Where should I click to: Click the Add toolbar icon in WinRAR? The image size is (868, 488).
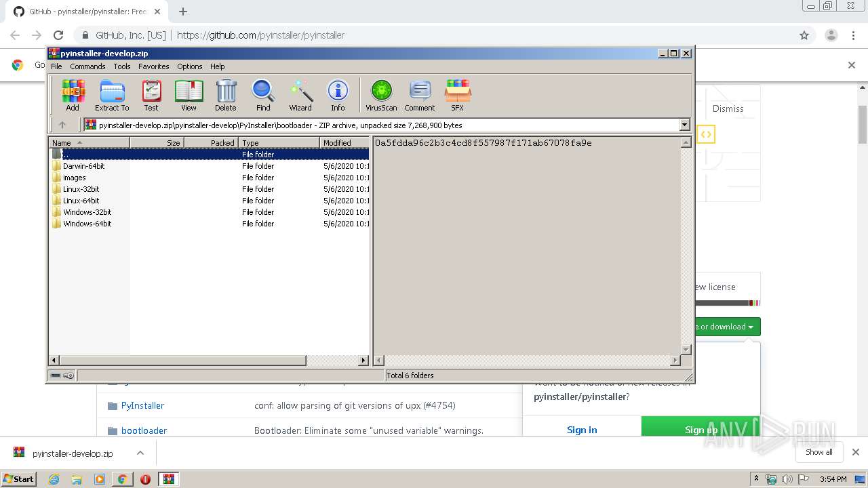pyautogui.click(x=73, y=96)
